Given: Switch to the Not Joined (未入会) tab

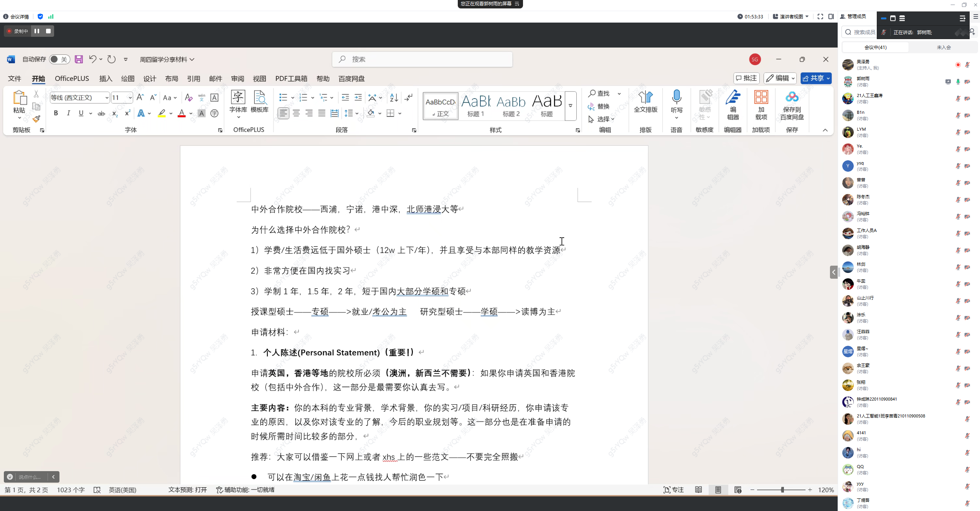Looking at the screenshot, I should (944, 47).
